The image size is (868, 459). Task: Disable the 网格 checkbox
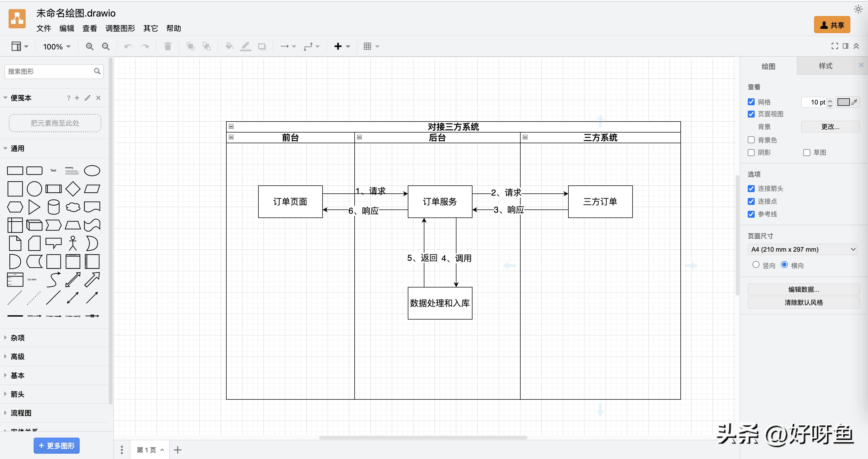(751, 102)
